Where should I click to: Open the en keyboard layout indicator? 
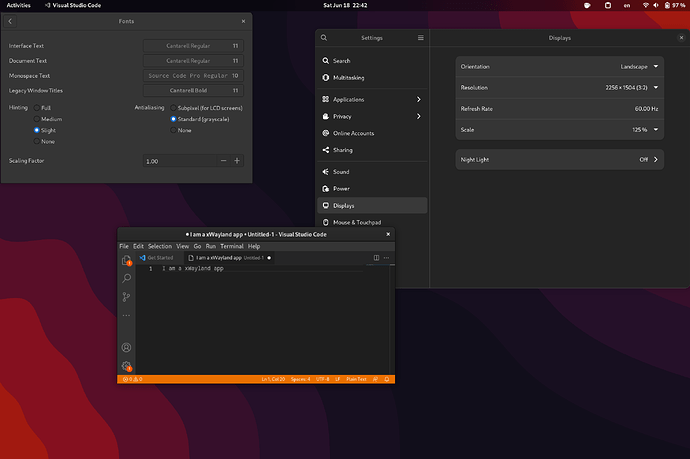627,5
